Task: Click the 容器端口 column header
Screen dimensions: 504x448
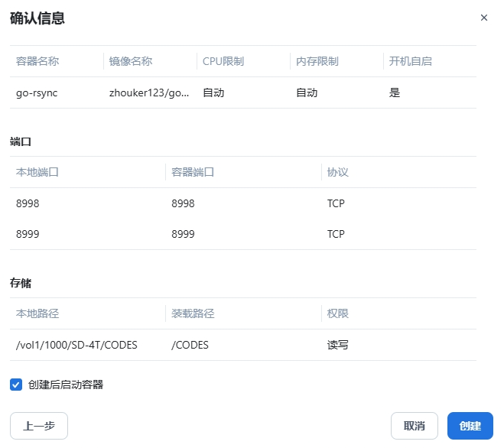Action: pos(193,172)
